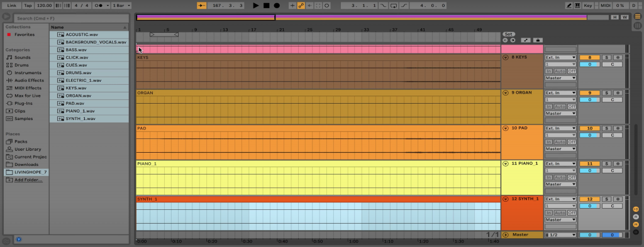The height and width of the screenshot is (247, 644).
Task: Arm the Arrangement Record button
Action: 277,6
